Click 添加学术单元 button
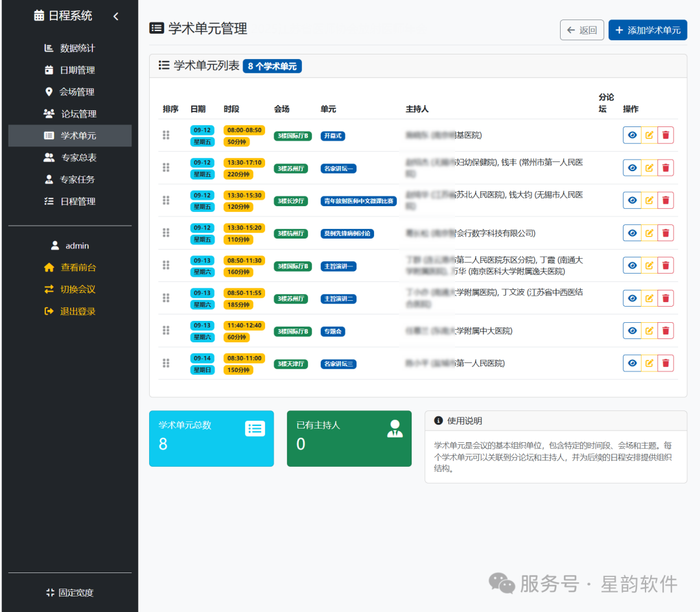Viewport: 700px width, 612px height. (x=647, y=30)
